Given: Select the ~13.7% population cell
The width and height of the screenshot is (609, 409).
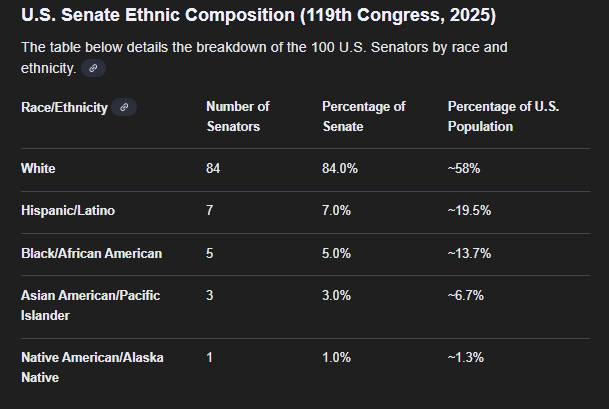Looking at the screenshot, I should 469,254.
